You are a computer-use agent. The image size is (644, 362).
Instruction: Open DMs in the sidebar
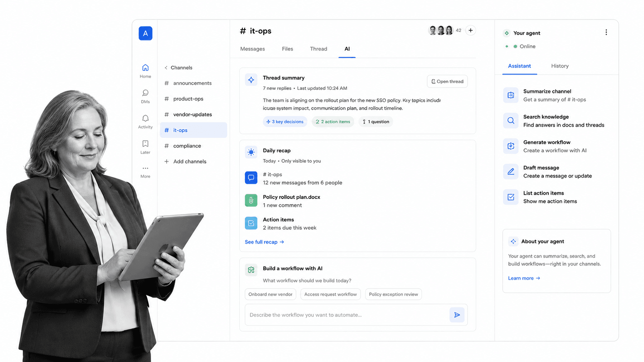point(145,97)
